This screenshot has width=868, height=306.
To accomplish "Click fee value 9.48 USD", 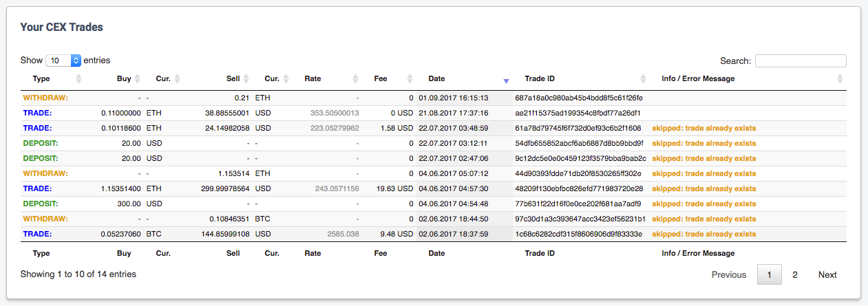I will point(397,234).
